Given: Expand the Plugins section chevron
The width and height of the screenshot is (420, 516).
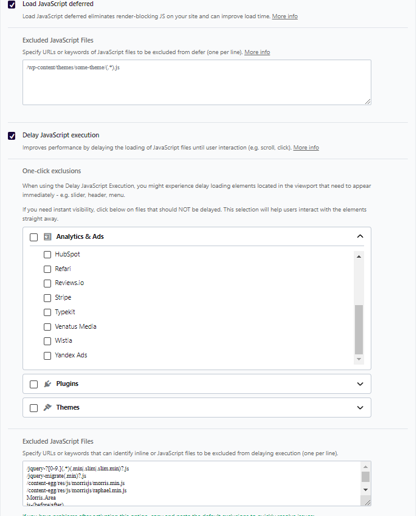Looking at the screenshot, I should pos(360,384).
